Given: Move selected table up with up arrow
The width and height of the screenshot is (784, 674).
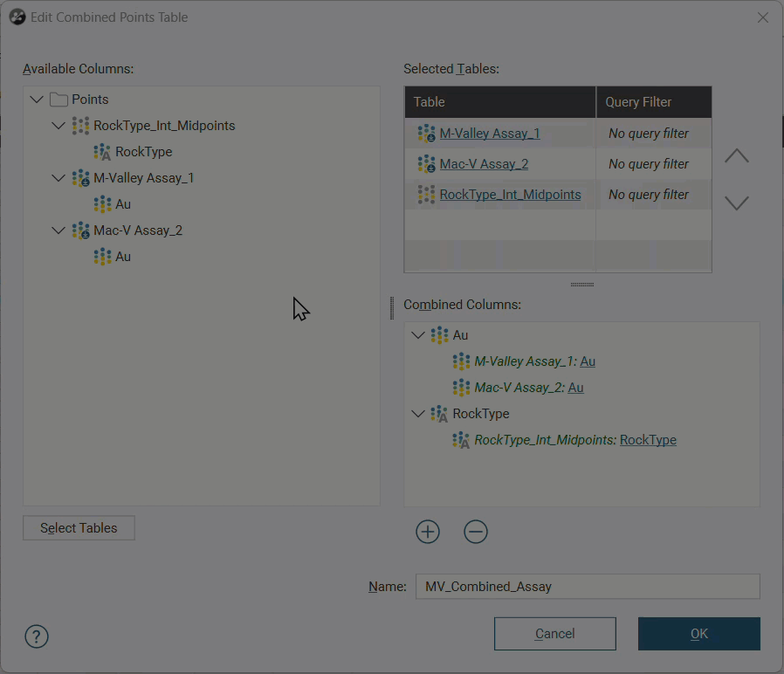Looking at the screenshot, I should [x=737, y=156].
